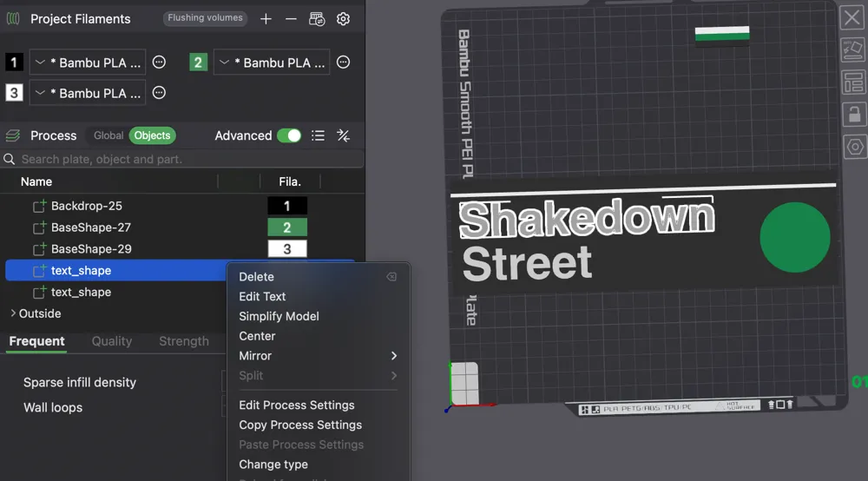Click the plate arrange icon

tap(853, 82)
